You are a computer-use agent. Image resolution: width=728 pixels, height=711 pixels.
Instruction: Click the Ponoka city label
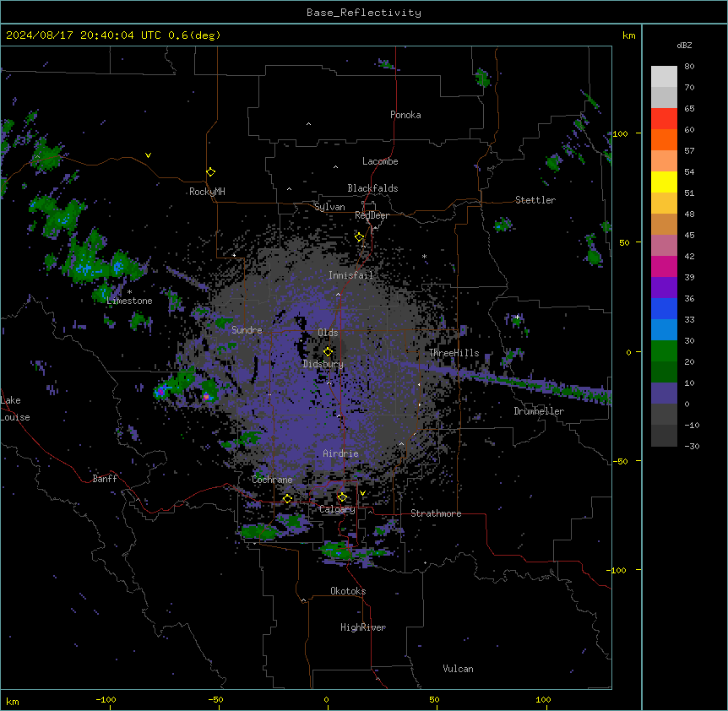pyautogui.click(x=405, y=115)
